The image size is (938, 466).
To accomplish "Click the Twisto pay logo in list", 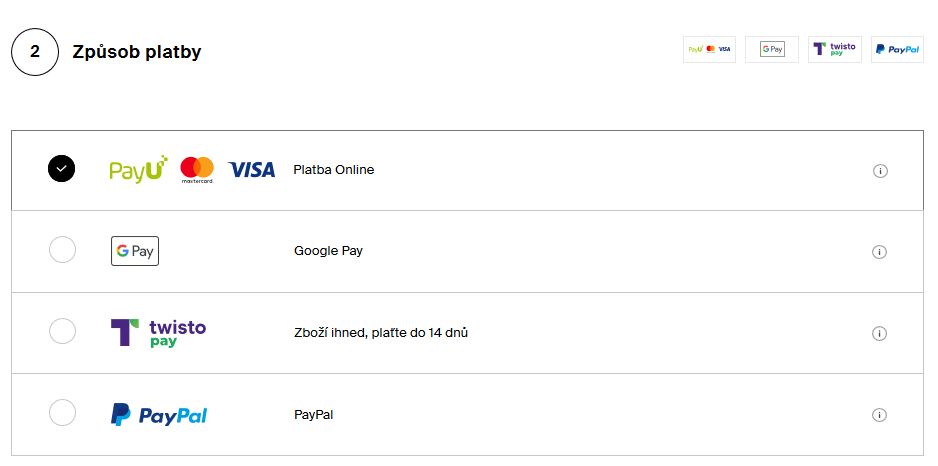I will pos(158,332).
